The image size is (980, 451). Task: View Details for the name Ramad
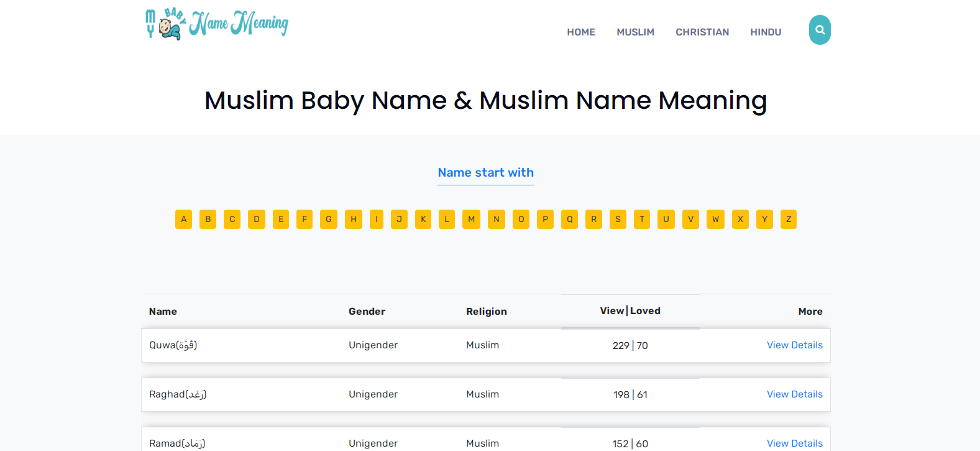[794, 443]
